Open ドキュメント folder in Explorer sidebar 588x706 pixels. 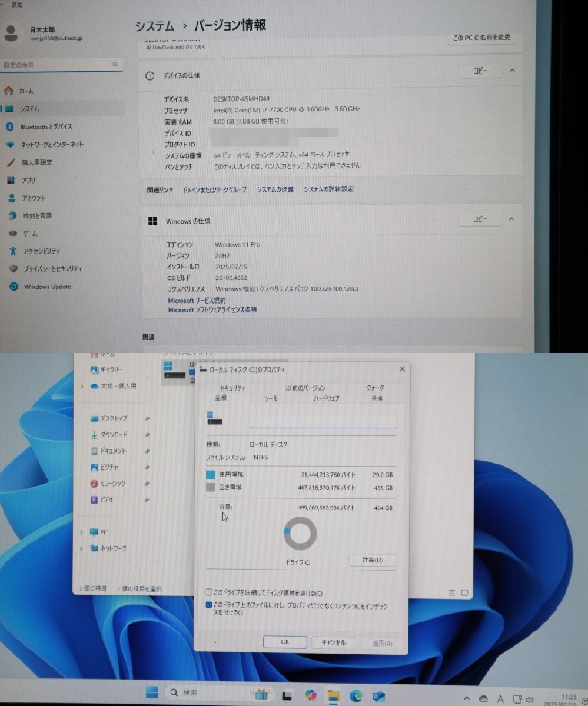108,451
